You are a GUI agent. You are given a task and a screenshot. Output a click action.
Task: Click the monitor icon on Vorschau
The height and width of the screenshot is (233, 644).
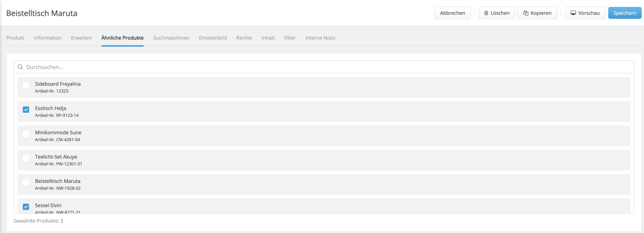pyautogui.click(x=573, y=13)
